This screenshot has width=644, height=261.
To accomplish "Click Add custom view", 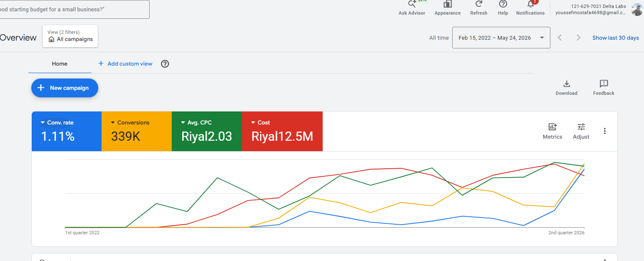I will click(x=125, y=64).
